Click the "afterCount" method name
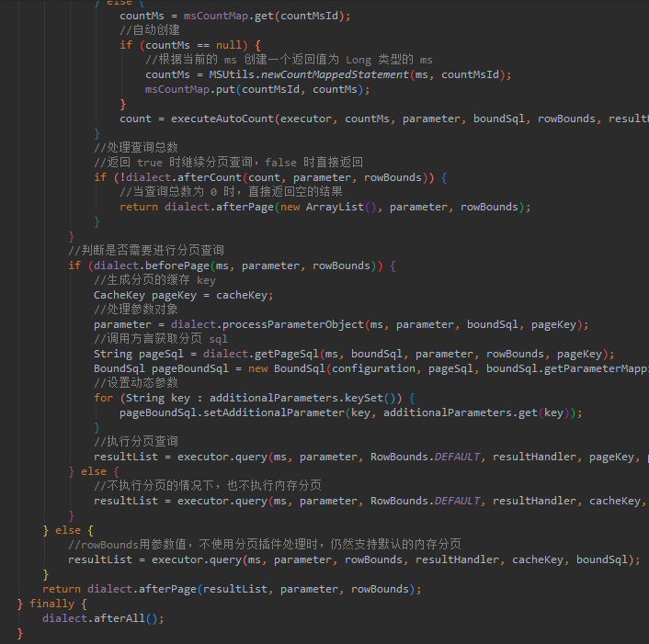Viewport: 649px width, 644px height. tap(210, 177)
